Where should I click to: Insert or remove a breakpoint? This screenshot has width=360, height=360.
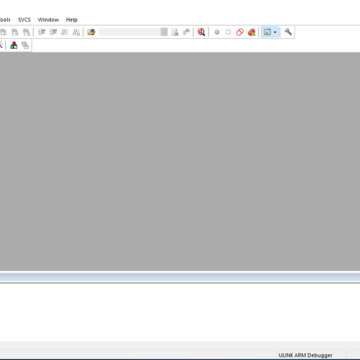pos(217,32)
